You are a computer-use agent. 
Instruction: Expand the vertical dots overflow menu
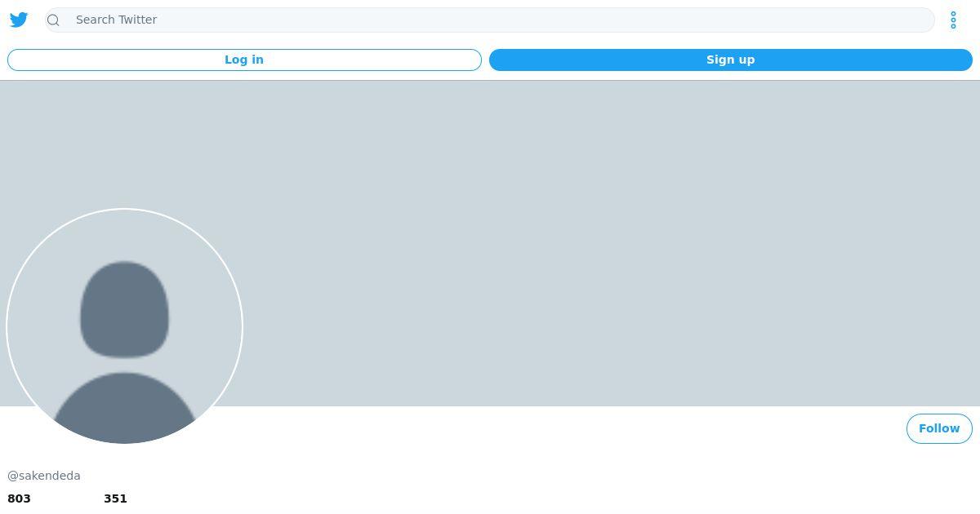(953, 20)
